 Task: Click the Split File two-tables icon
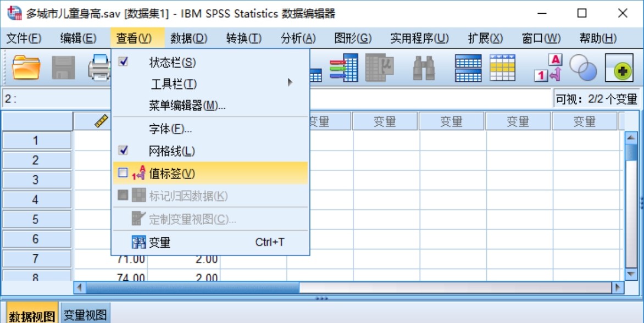pos(468,68)
